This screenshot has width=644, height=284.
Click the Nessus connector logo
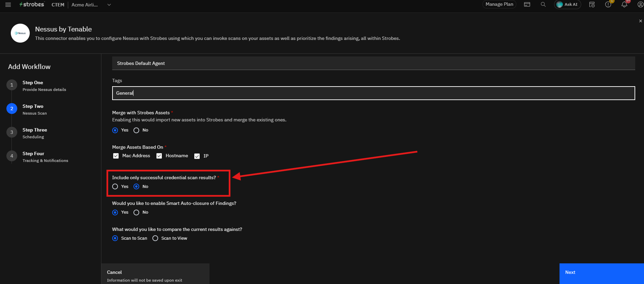[x=20, y=33]
